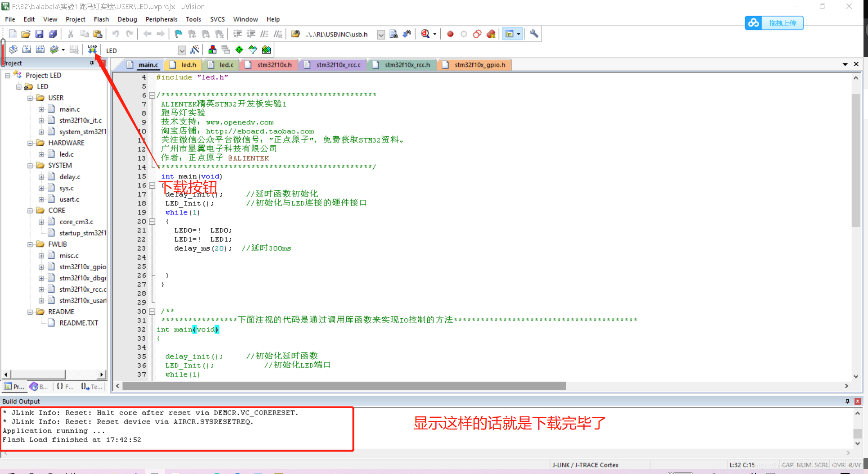Screen dimensions: 868x474
Task: Collapse the FWLIB folder group
Action: click(30, 244)
